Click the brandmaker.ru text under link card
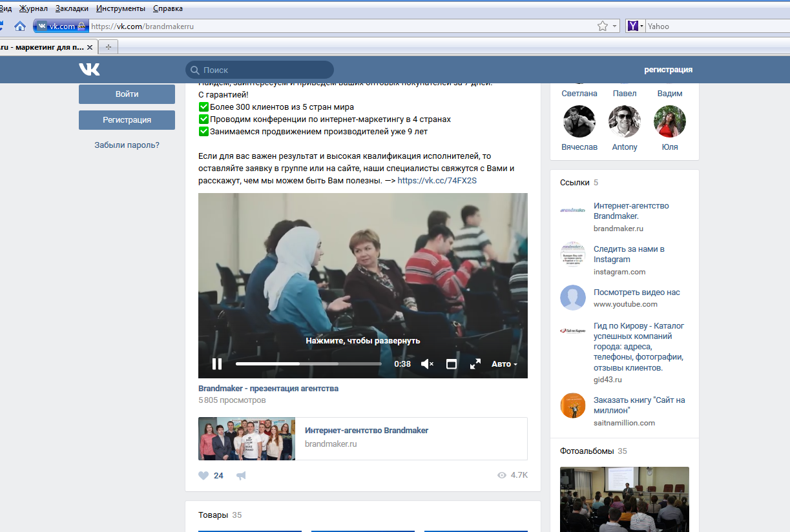Image resolution: width=790 pixels, height=532 pixels. [331, 444]
